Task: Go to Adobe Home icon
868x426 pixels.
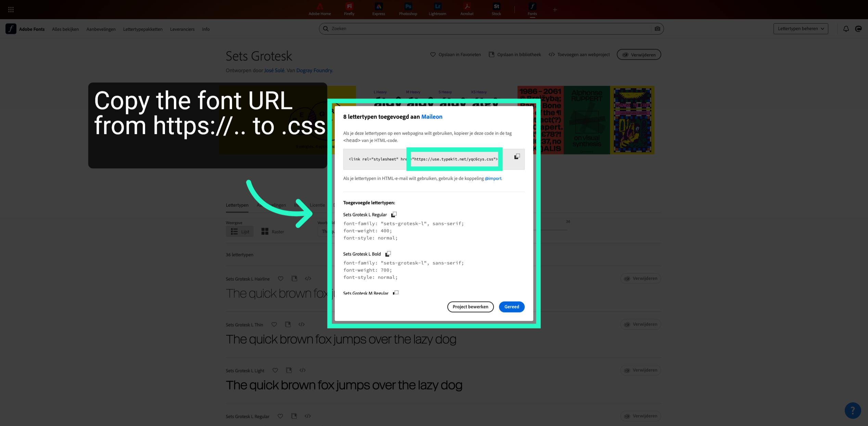Action: [x=320, y=10]
